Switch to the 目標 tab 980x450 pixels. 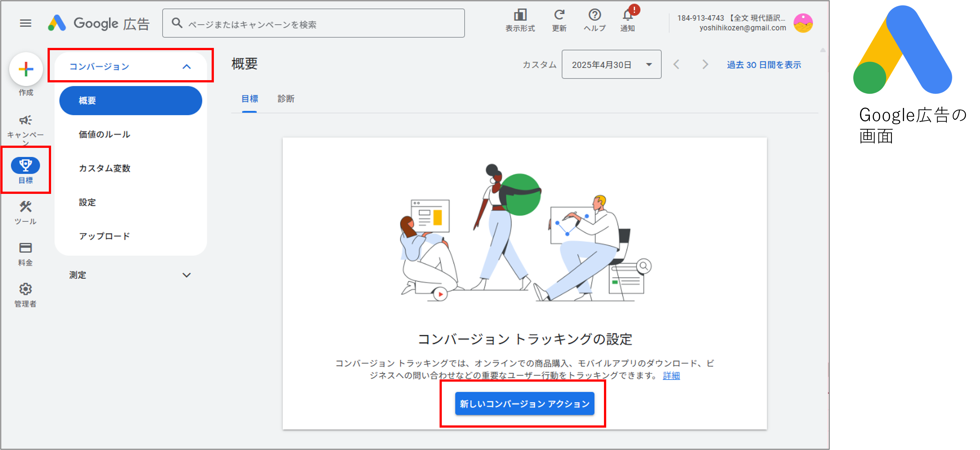point(250,99)
